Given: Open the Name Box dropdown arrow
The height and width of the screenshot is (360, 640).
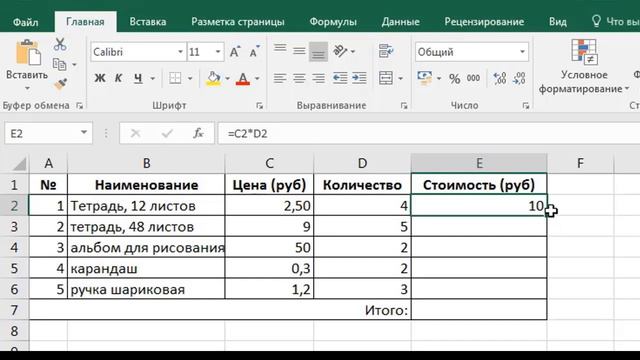Looking at the screenshot, I should [84, 132].
